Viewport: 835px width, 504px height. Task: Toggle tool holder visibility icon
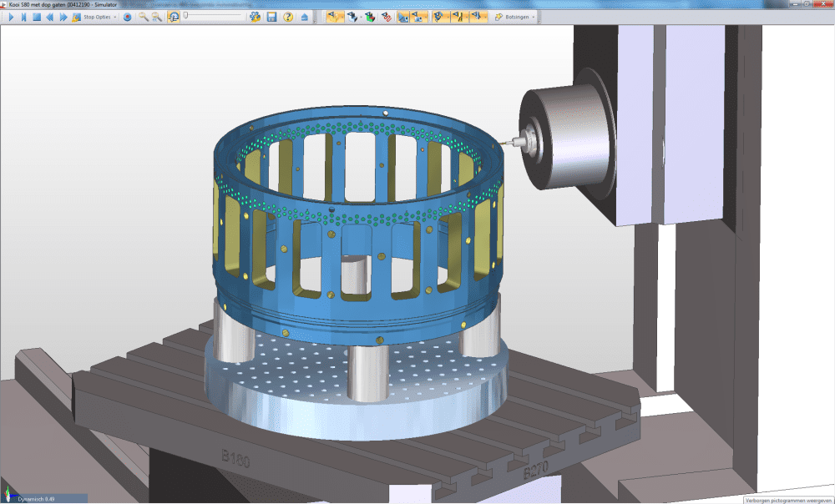point(439,17)
